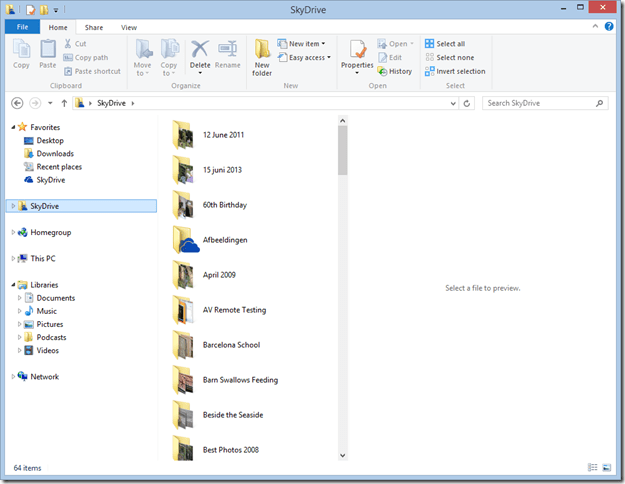Screen dimensions: 625x484
Task: Open the New item dropdown
Action: [301, 43]
